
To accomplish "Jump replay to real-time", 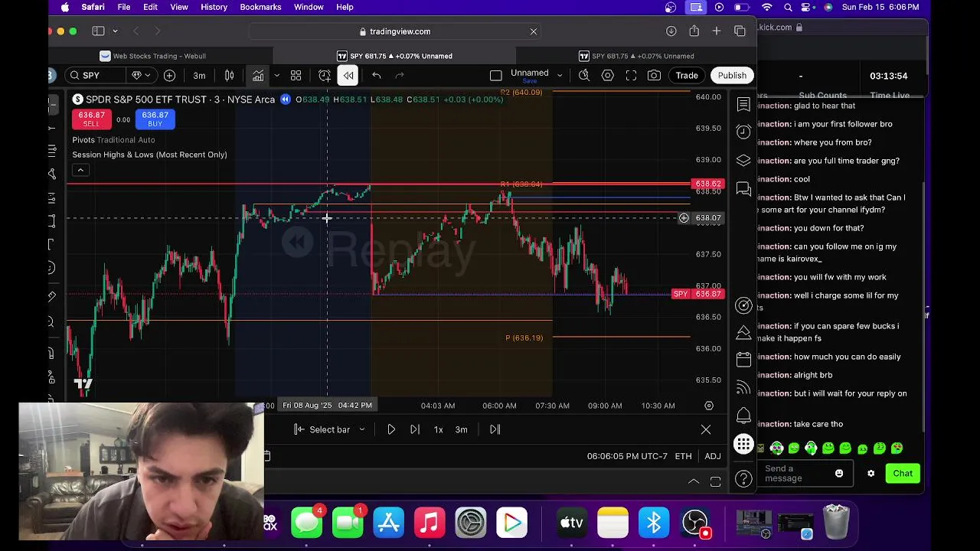I will coord(495,429).
